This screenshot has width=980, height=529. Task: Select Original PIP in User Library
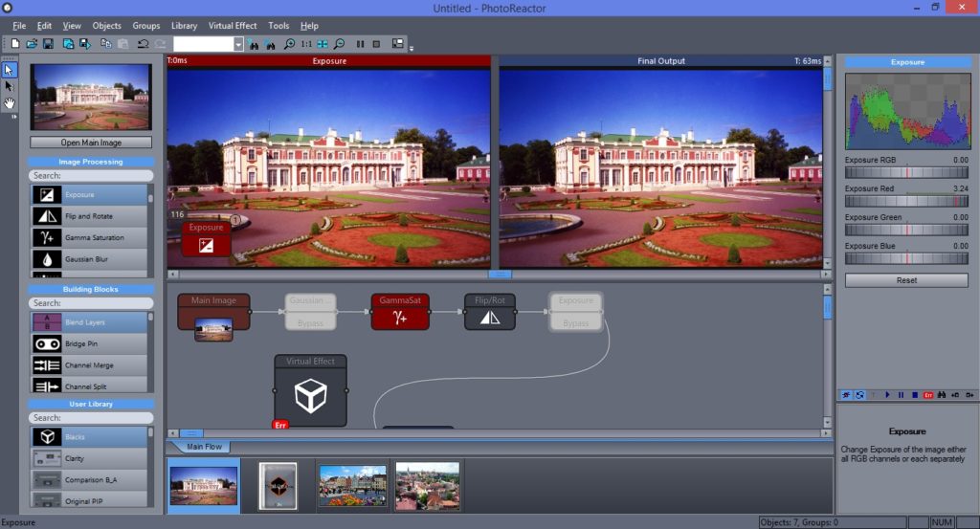pos(89,500)
